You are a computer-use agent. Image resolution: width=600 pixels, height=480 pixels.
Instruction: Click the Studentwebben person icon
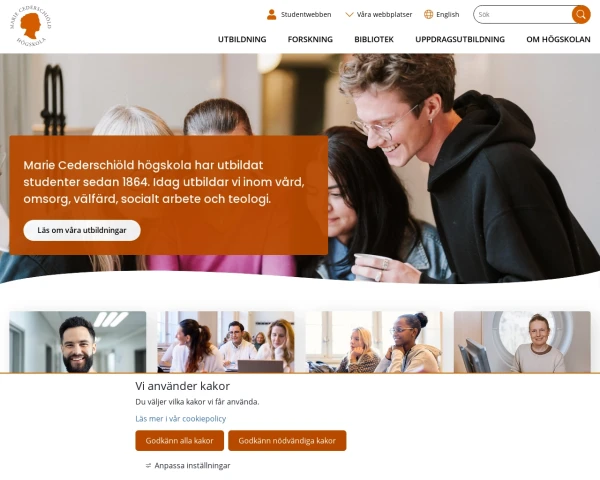click(x=272, y=15)
